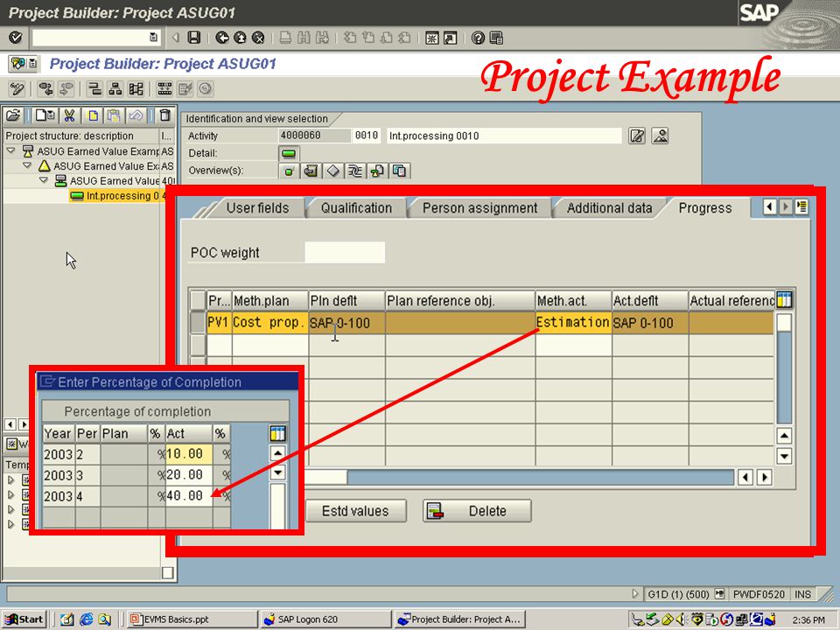This screenshot has height=630, width=840.
Task: Click the project planning board icon
Action: (x=164, y=88)
